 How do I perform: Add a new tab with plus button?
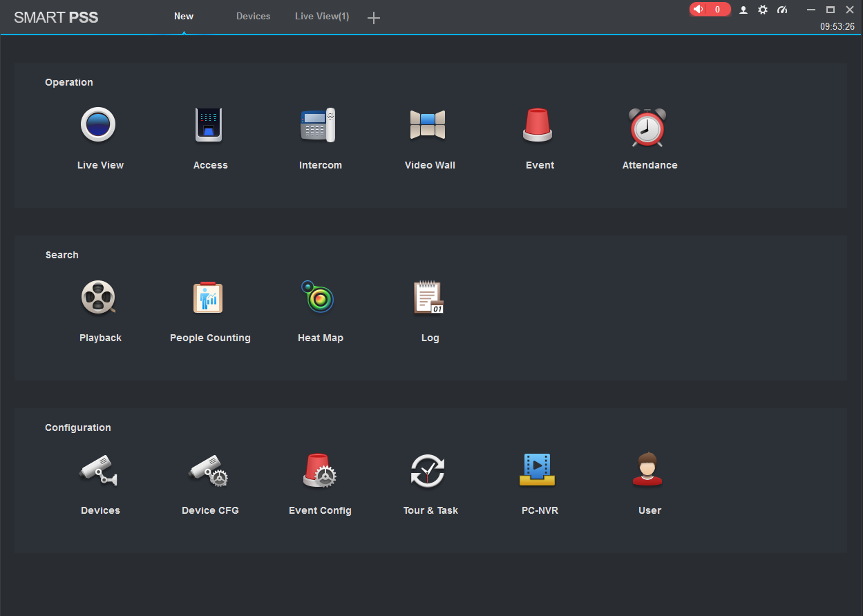click(374, 18)
